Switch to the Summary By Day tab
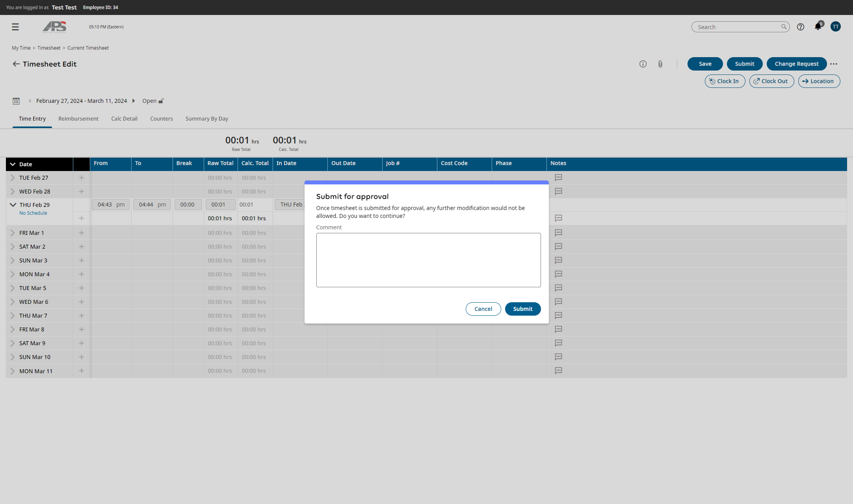 click(x=207, y=119)
